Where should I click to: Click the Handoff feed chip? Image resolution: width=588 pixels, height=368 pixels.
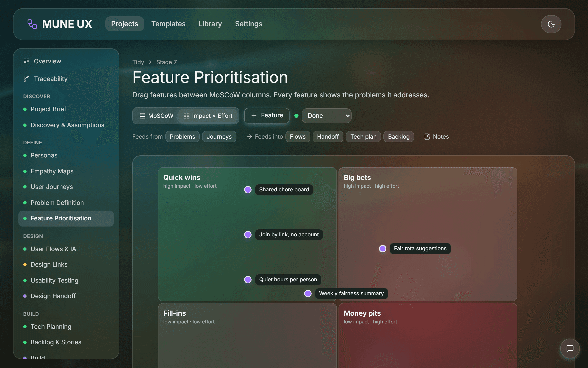pyautogui.click(x=328, y=137)
